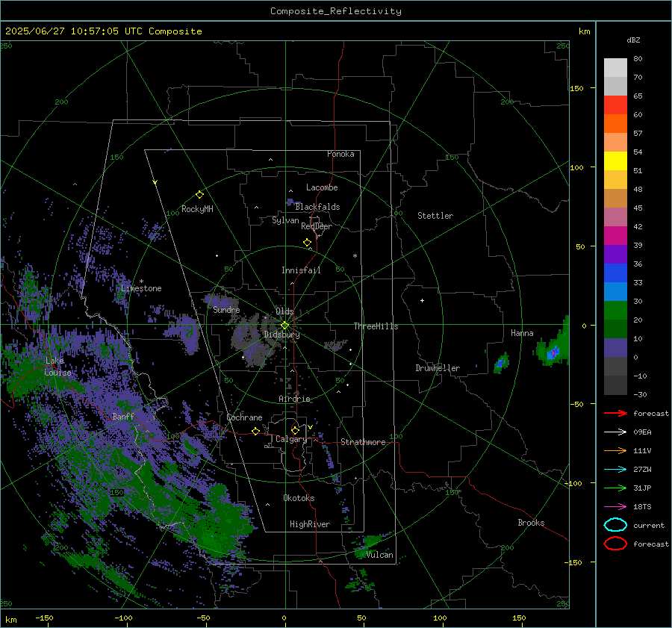Image resolution: width=672 pixels, height=628 pixels.
Task: Click the yellow diamond marker beside RockyMH
Action: pos(199,195)
